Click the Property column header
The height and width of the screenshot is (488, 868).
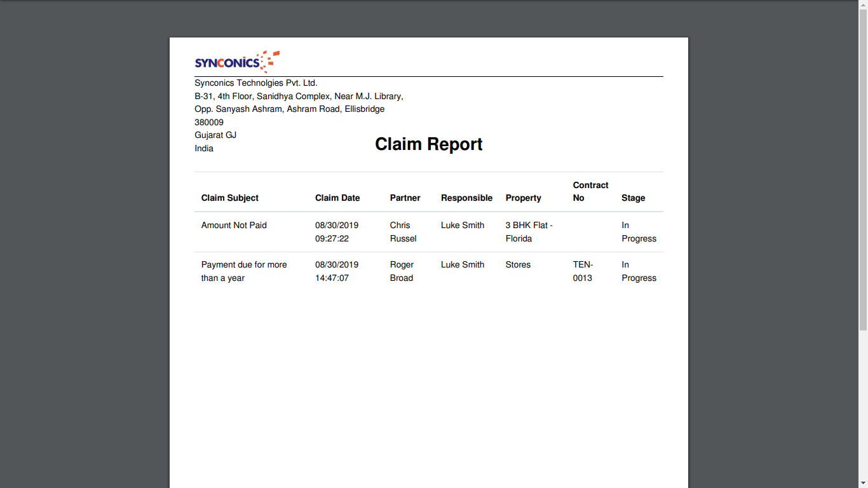pyautogui.click(x=523, y=198)
